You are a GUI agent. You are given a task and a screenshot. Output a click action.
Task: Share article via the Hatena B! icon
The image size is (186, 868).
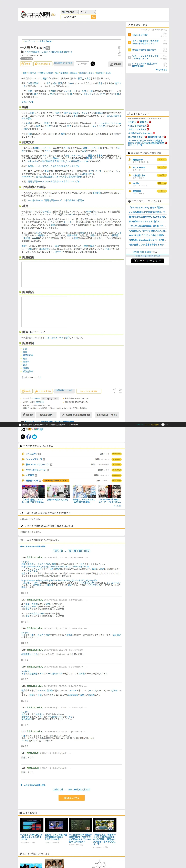[x=34, y=437]
